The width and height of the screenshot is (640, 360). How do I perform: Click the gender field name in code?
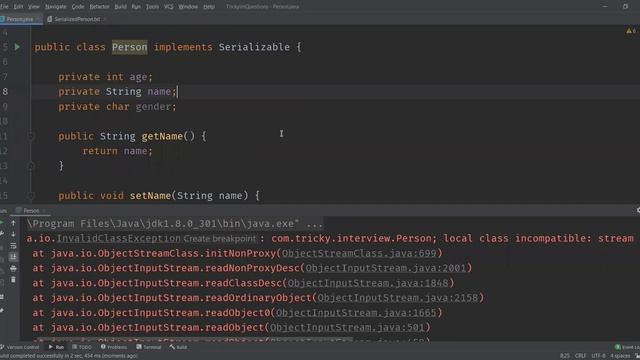click(x=153, y=107)
